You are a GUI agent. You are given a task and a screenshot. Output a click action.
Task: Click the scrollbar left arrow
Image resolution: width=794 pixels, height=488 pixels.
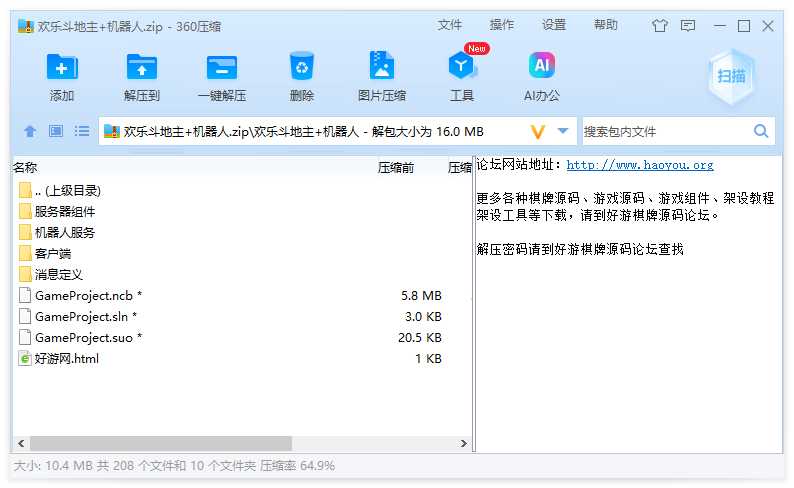21,443
